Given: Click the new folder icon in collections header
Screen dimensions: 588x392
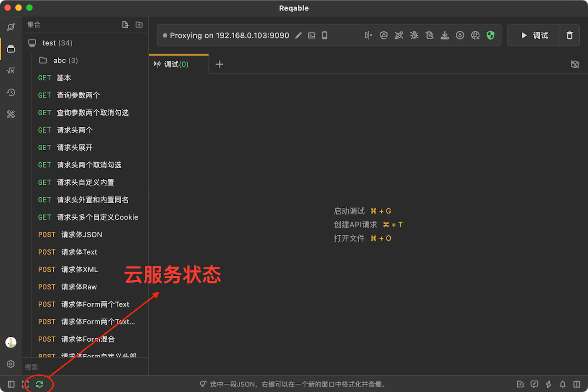Looking at the screenshot, I should [139, 25].
